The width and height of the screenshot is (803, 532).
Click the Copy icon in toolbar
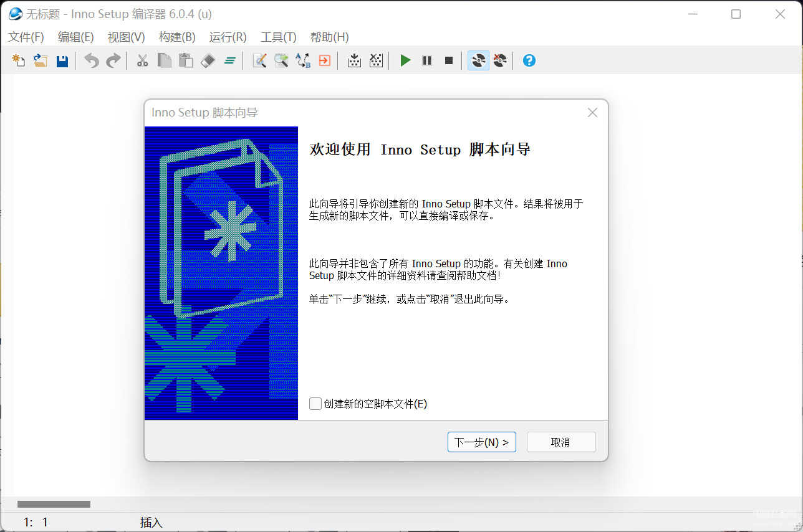(164, 60)
